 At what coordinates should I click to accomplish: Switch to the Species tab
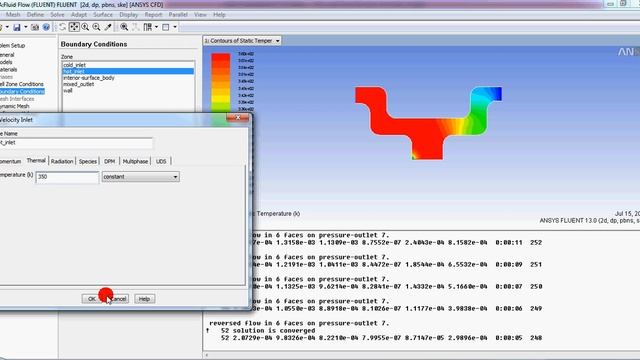[x=88, y=161]
